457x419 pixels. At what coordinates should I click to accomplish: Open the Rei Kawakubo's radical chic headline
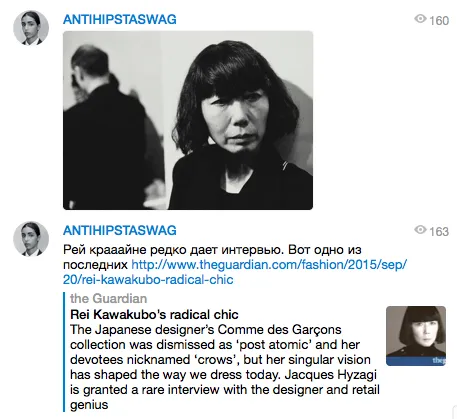coord(154,314)
